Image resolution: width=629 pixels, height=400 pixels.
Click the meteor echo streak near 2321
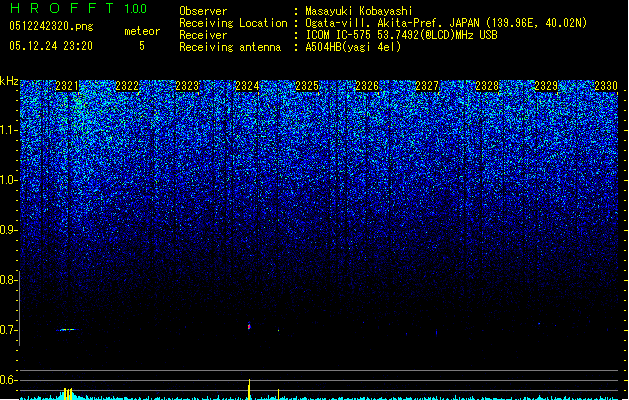[x=67, y=330]
